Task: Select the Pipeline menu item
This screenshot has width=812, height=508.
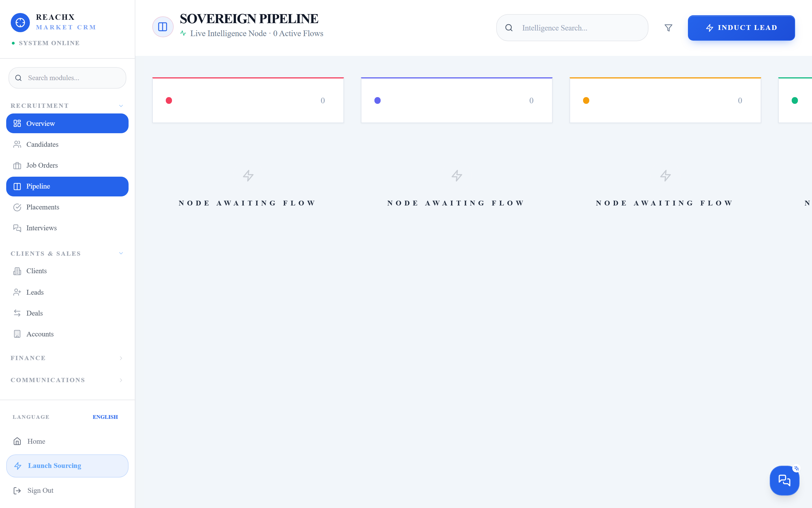Action: (x=67, y=187)
